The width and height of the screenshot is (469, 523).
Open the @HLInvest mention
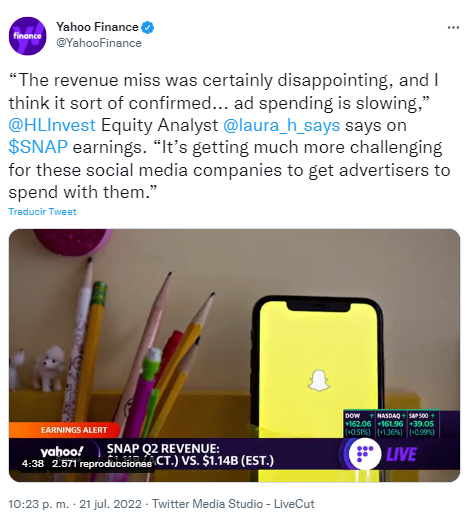point(52,125)
